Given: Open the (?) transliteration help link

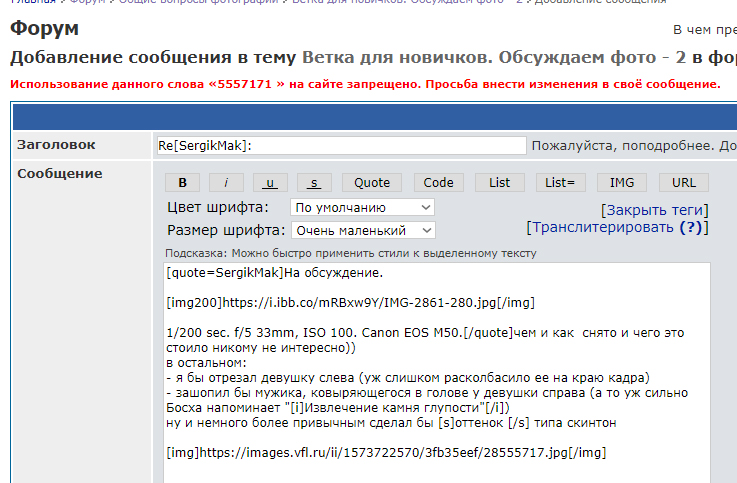Looking at the screenshot, I should [x=690, y=227].
